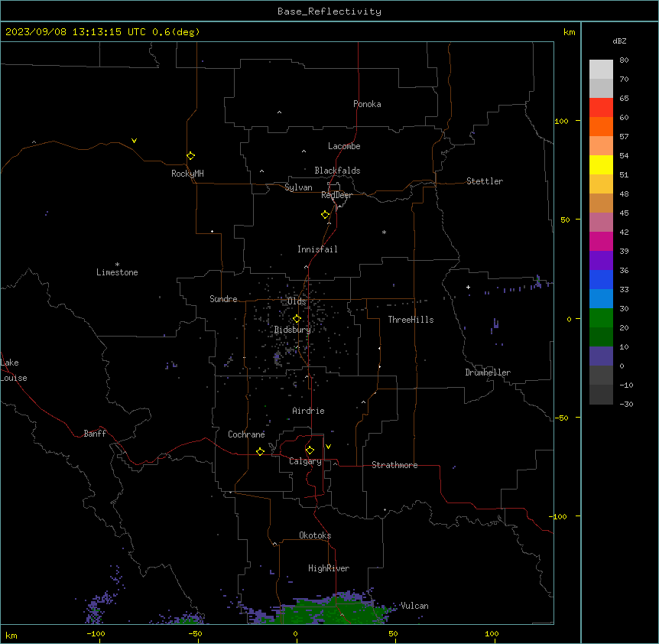Select the Stettler label
The image size is (659, 644).
tap(485, 181)
